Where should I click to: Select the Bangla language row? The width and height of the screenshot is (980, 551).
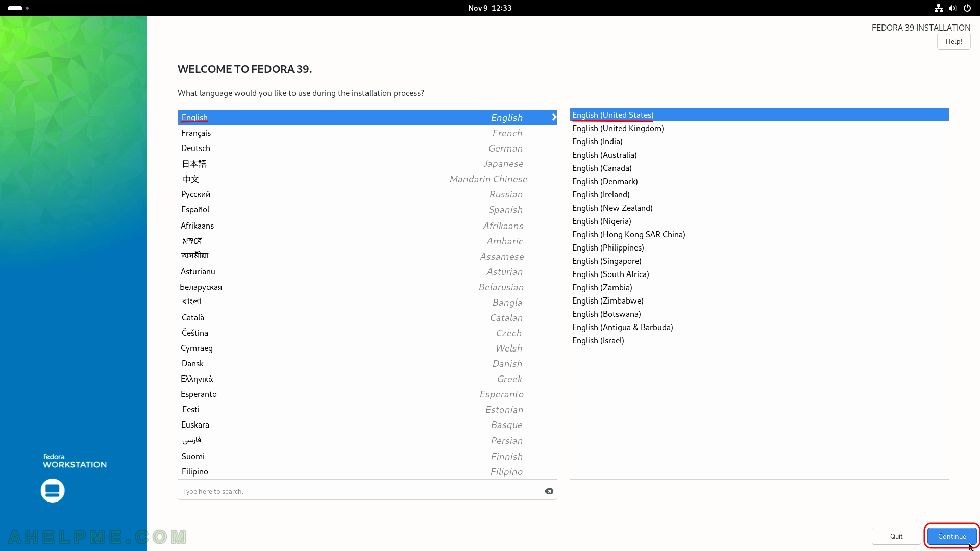click(367, 302)
